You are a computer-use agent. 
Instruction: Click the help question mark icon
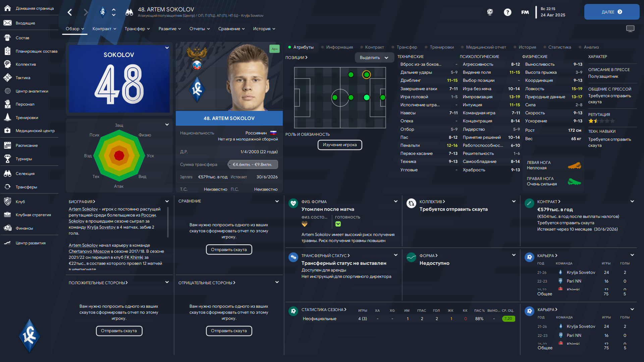coord(507,12)
